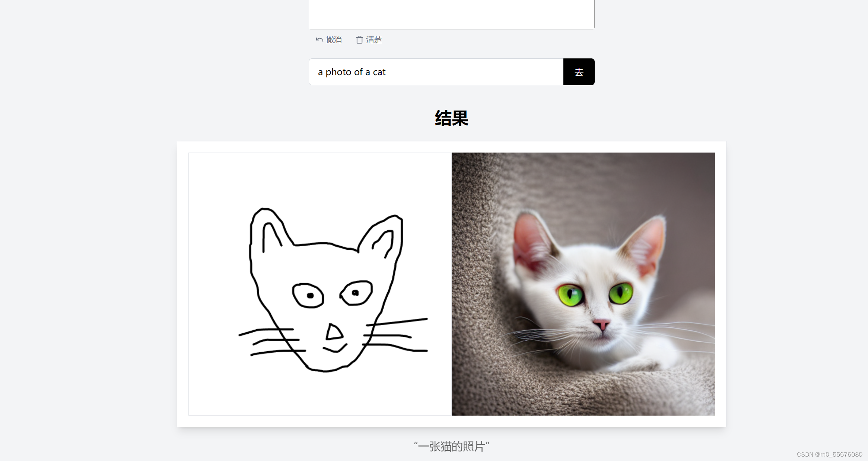Image resolution: width=868 pixels, height=461 pixels.
Task: Click the photo cat's pink left ear
Action: [x=532, y=242]
